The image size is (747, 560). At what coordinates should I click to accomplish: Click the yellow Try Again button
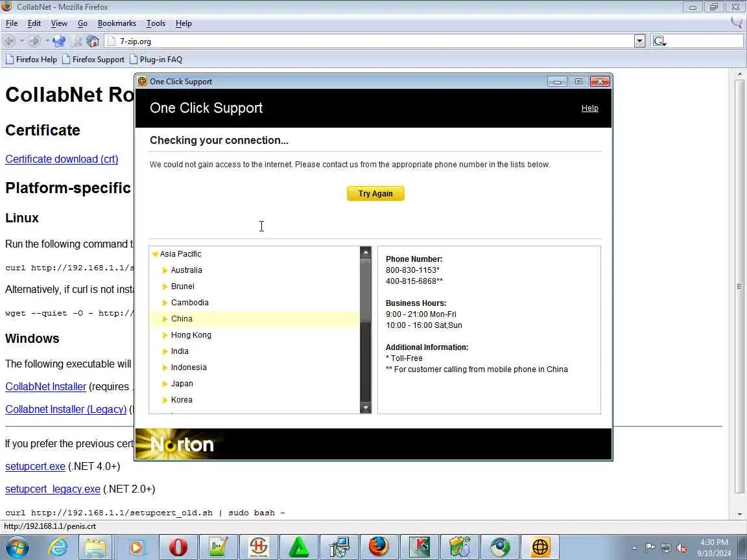pyautogui.click(x=375, y=193)
